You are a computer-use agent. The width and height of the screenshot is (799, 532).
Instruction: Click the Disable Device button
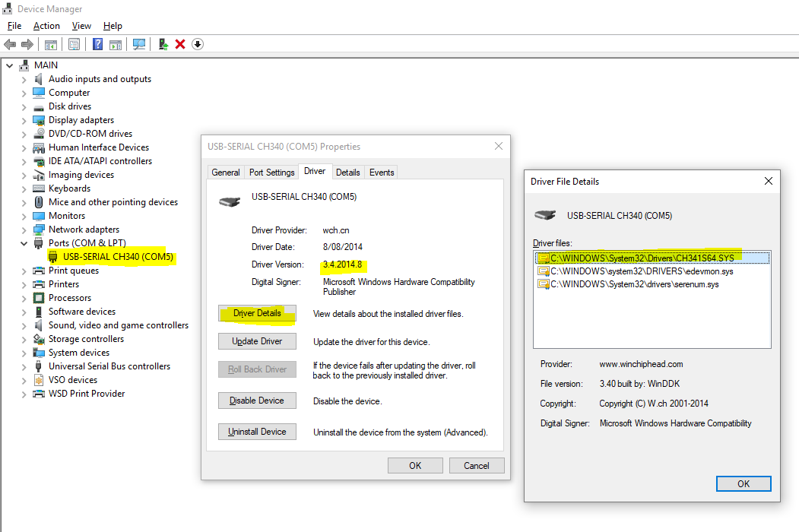tap(257, 401)
